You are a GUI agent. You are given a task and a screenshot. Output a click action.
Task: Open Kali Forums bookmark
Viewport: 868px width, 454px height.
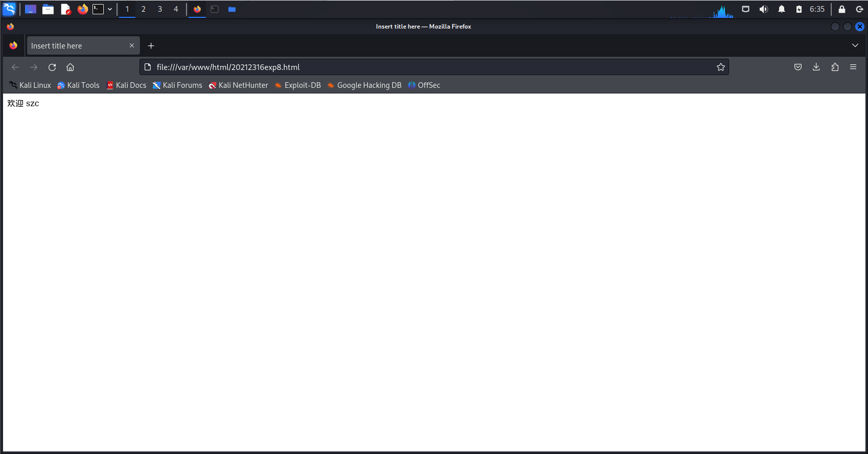pyautogui.click(x=177, y=85)
